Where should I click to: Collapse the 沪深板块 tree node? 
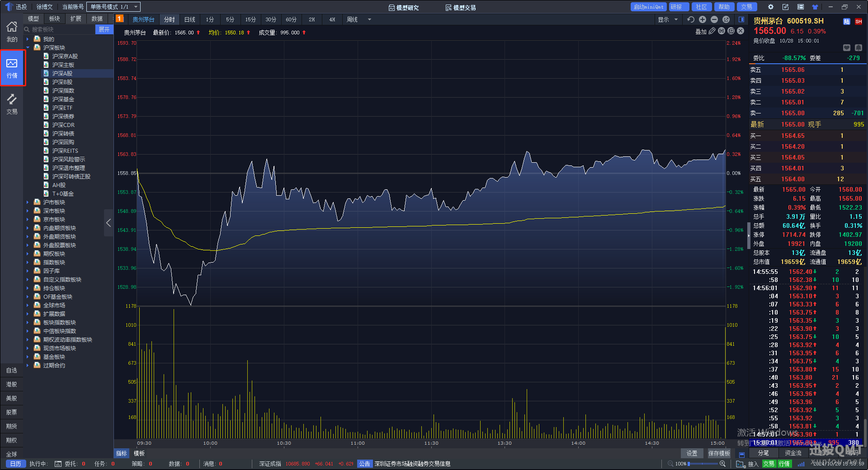tap(28, 47)
